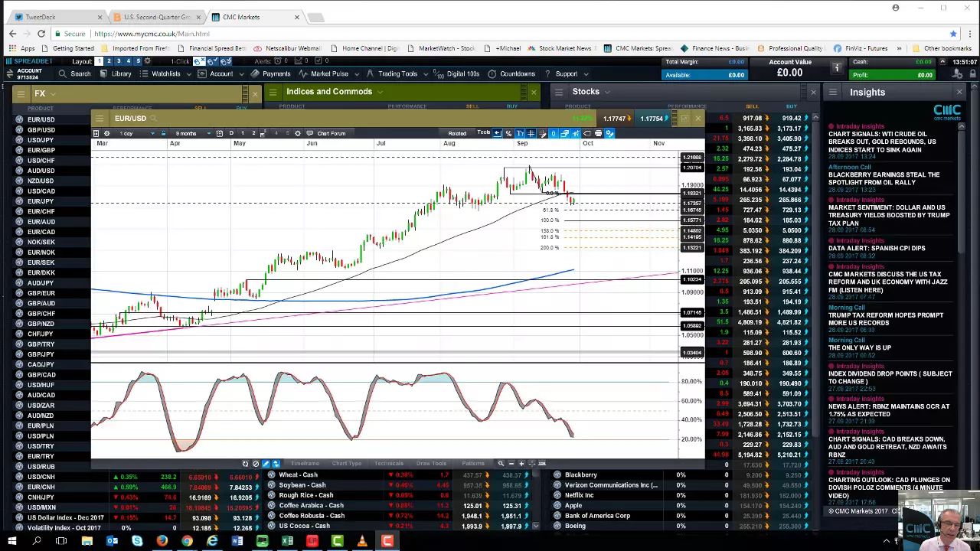Viewport: 980px width, 551px height.
Task: Open the EUR/USD chart hamburger menu
Action: click(x=100, y=119)
